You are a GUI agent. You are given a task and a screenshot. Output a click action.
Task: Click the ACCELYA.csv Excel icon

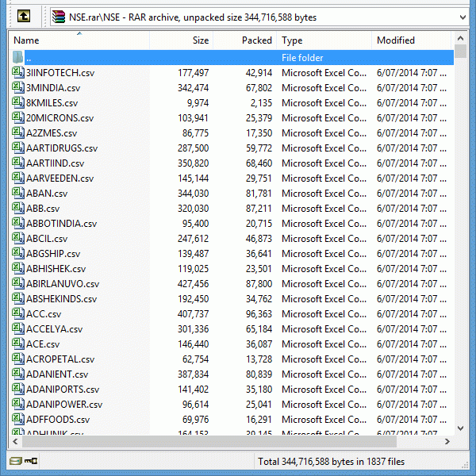tap(18, 328)
